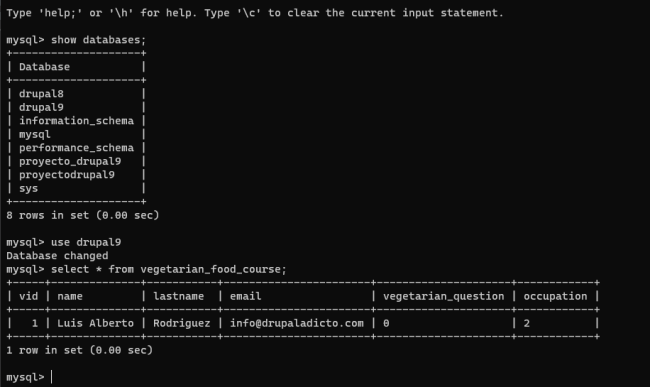Click the 'Database' column header
The height and width of the screenshot is (387, 650).
click(44, 67)
